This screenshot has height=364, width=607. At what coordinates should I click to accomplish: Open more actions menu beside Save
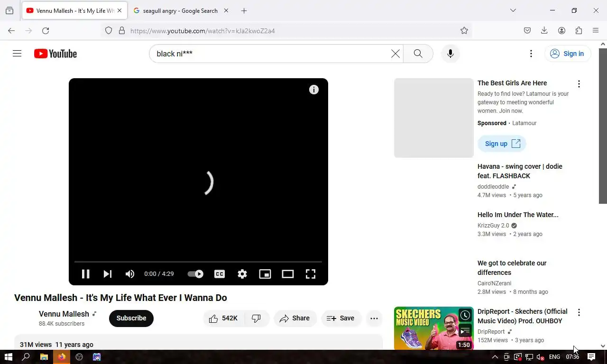point(374,318)
